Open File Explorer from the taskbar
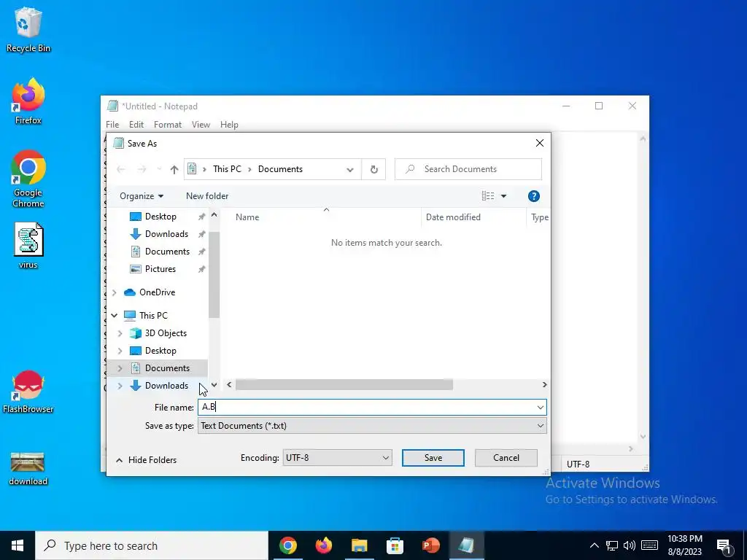 [359, 545]
